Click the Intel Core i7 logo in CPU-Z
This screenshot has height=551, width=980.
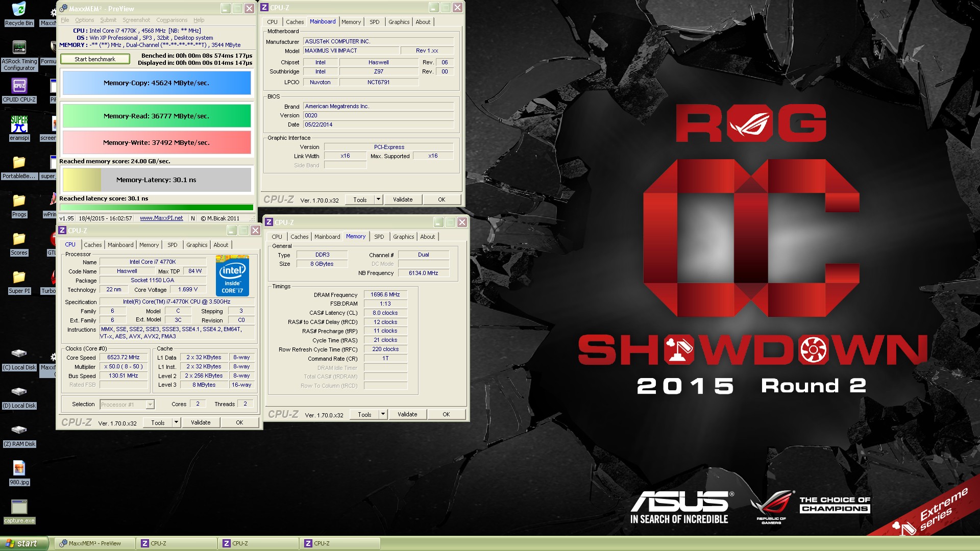point(232,275)
